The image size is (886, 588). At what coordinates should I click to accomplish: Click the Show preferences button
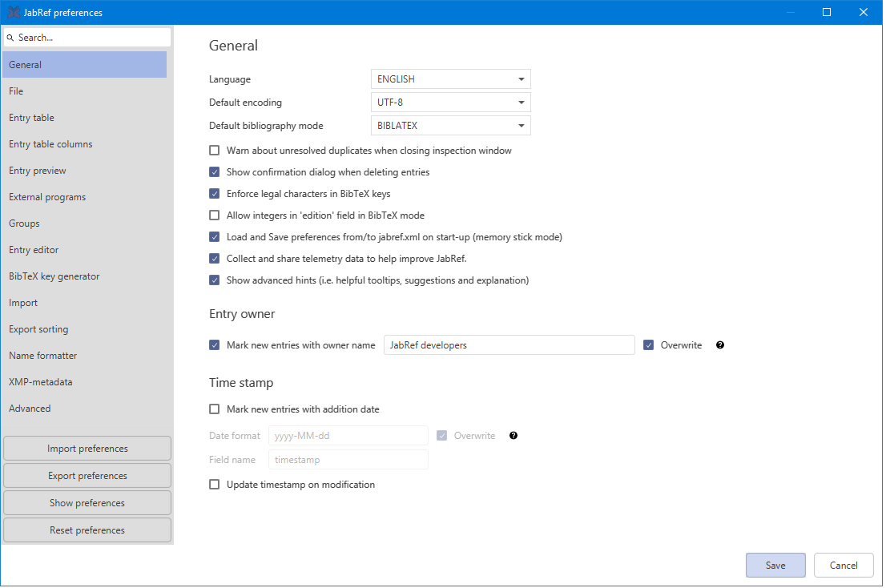point(87,503)
